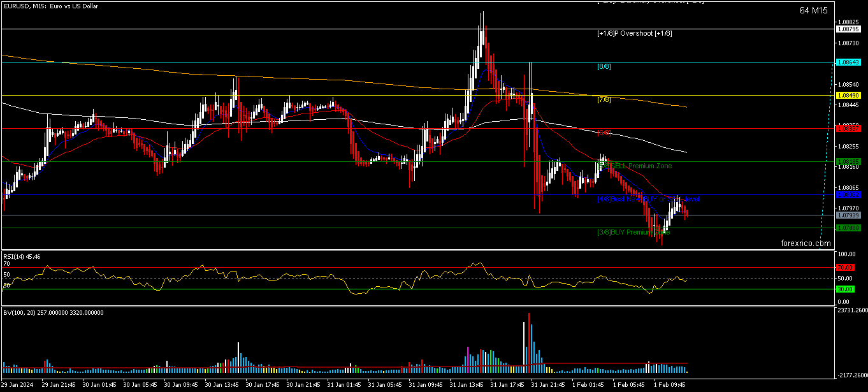Click the 23731.2600 volume scale value
This screenshot has height=392, width=868.
pos(853,310)
